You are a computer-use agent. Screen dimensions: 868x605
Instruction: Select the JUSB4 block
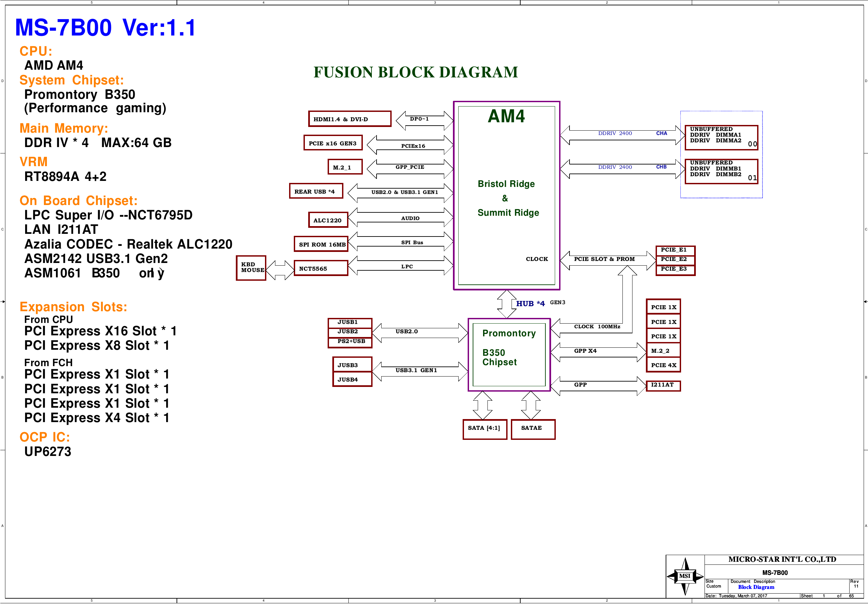point(352,379)
